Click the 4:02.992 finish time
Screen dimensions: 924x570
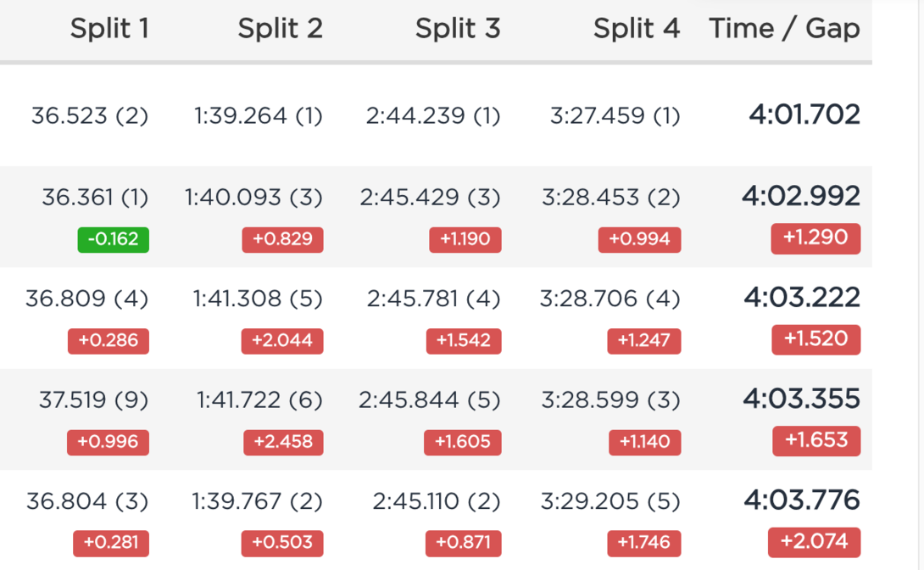pyautogui.click(x=800, y=197)
